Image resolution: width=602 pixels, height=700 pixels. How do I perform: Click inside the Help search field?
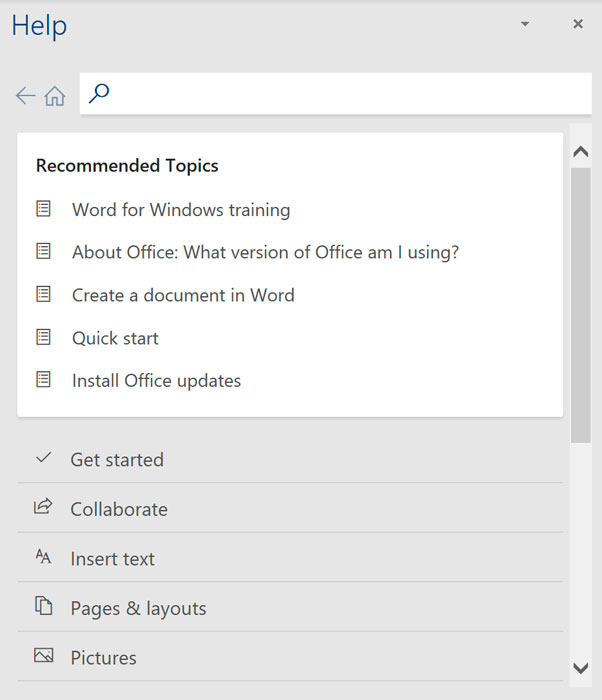[345, 94]
